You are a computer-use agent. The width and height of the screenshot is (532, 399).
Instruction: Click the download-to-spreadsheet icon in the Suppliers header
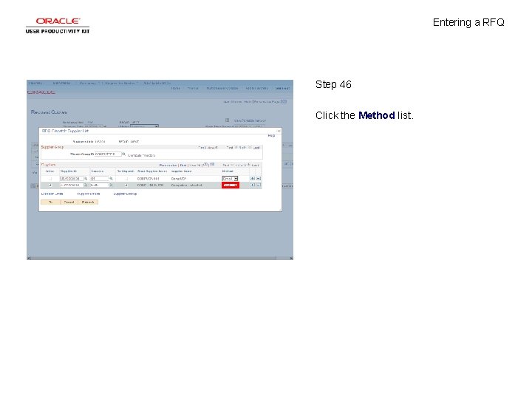click(212, 165)
